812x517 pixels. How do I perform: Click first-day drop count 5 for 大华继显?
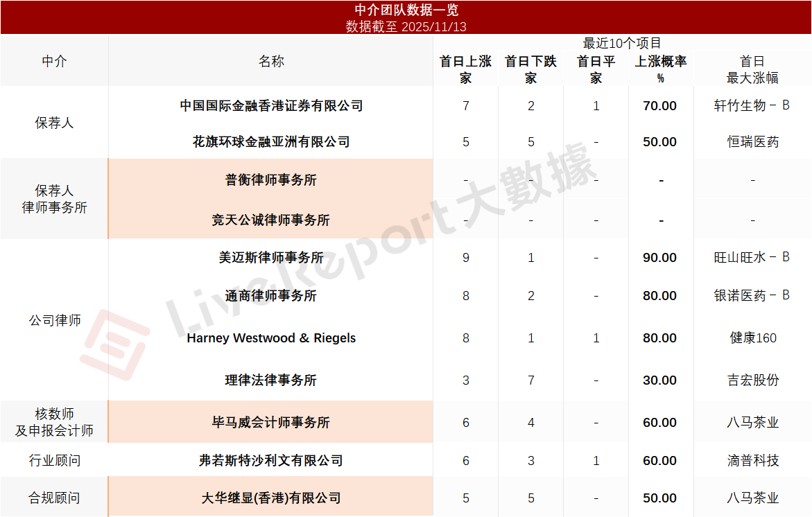(x=530, y=498)
